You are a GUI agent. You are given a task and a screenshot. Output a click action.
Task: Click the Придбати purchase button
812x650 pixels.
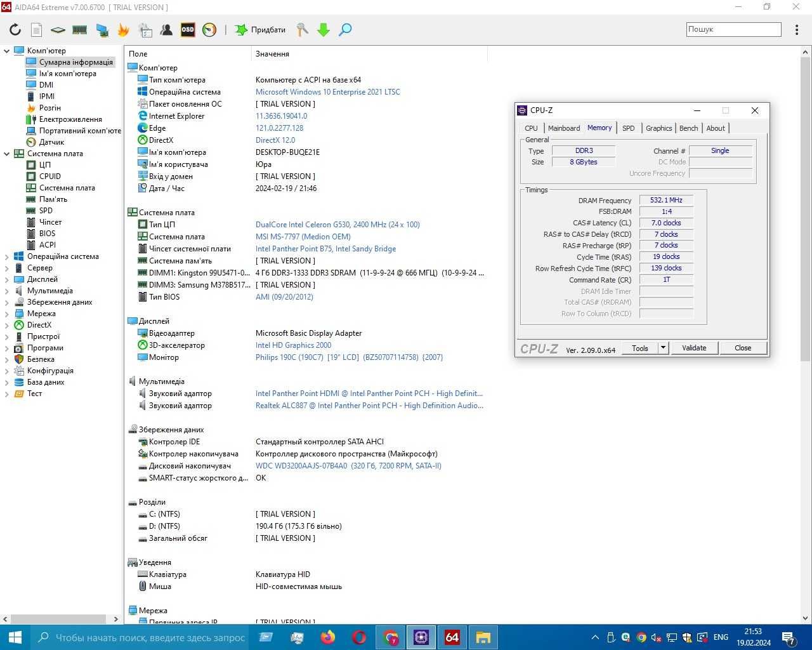point(260,30)
